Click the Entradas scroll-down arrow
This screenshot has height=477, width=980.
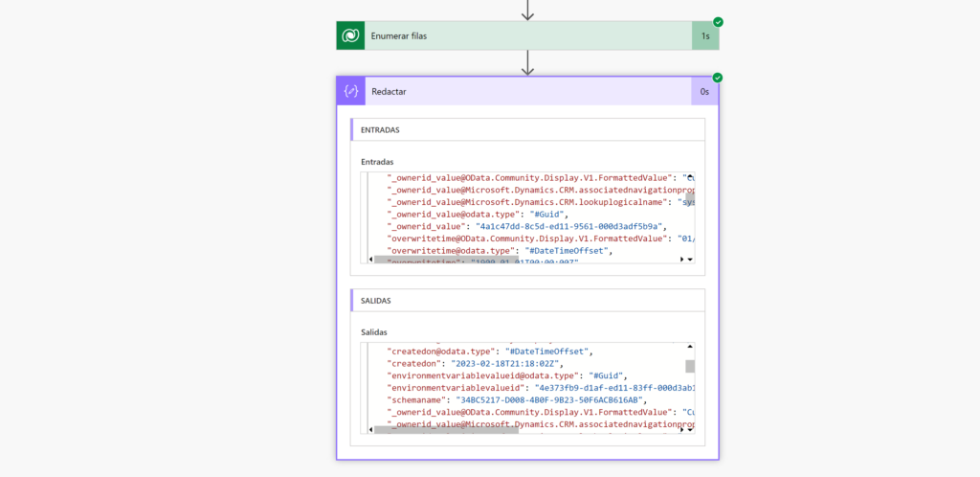(x=690, y=259)
